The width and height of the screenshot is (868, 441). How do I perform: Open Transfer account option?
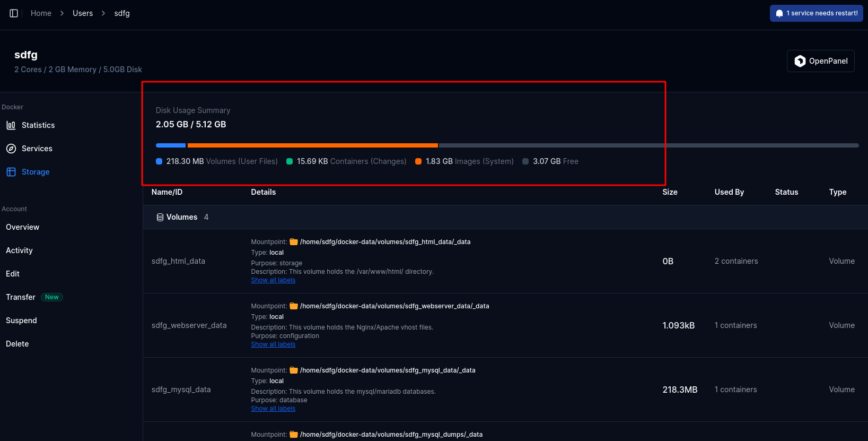click(21, 297)
